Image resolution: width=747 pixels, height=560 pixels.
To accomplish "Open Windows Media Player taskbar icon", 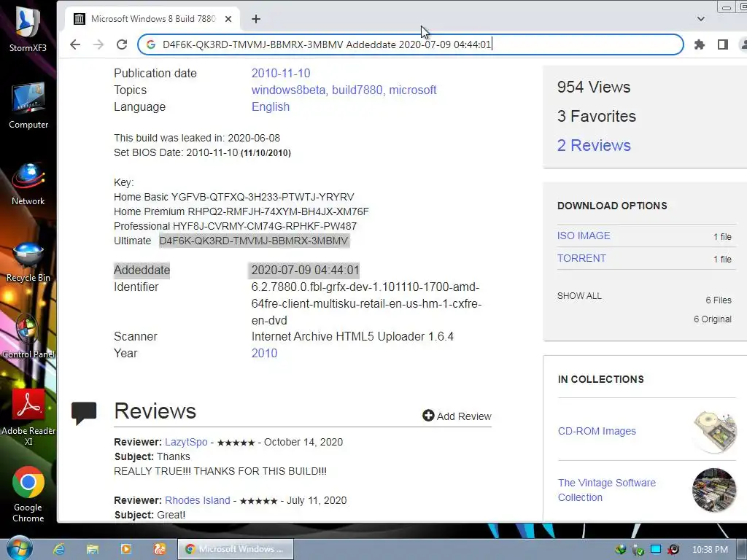I will (x=126, y=549).
